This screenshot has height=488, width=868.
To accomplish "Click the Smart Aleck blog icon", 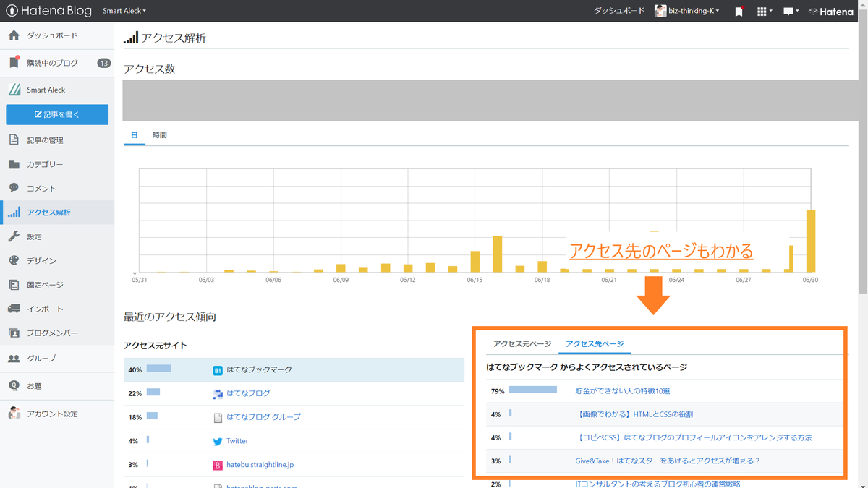I will [x=14, y=90].
